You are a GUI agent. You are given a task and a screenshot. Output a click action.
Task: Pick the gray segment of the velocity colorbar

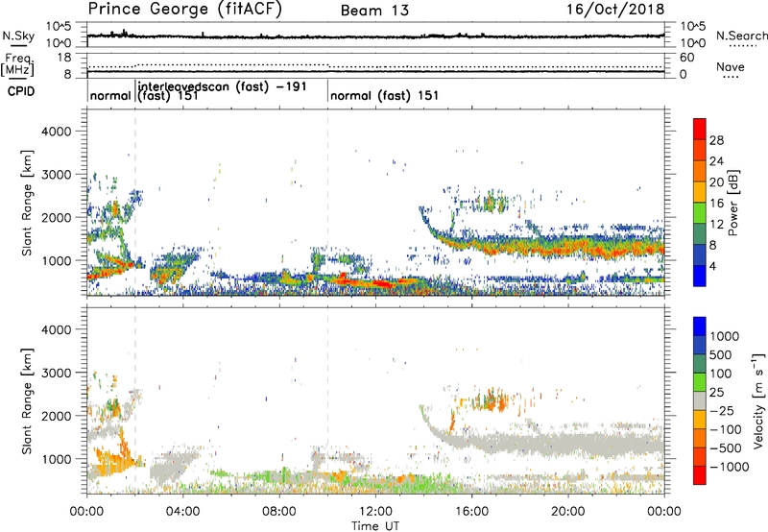pyautogui.click(x=700, y=401)
